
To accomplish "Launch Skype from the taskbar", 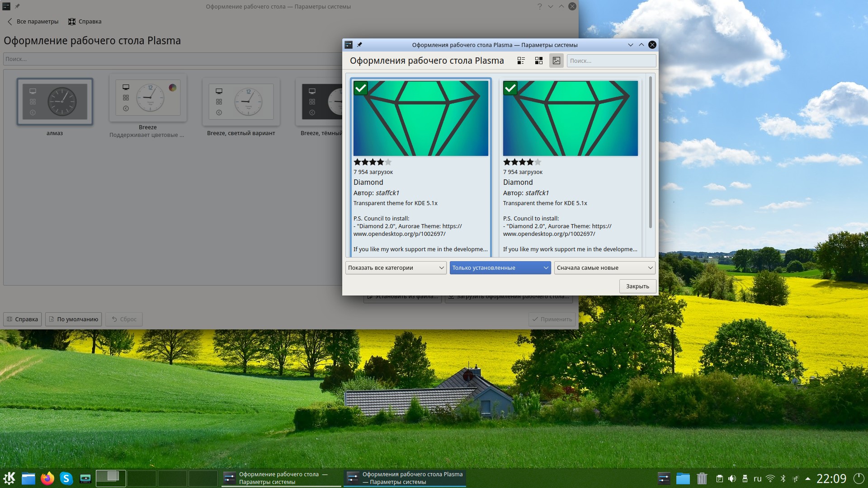I will pos(66,478).
